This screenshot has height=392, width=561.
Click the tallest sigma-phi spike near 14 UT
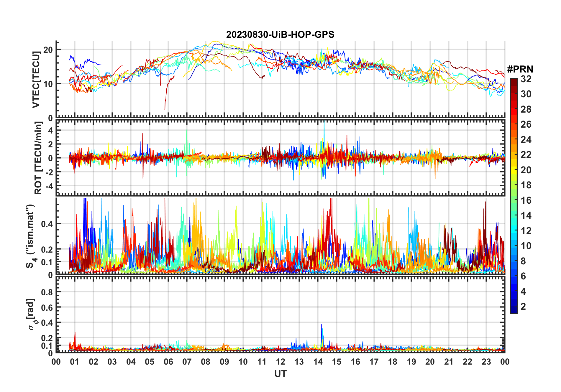click(321, 325)
